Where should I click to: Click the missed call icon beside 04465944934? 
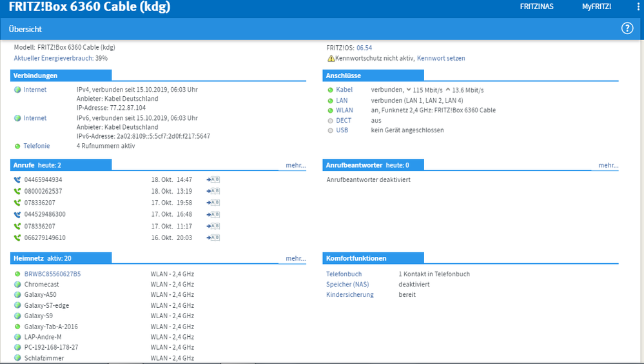17,179
